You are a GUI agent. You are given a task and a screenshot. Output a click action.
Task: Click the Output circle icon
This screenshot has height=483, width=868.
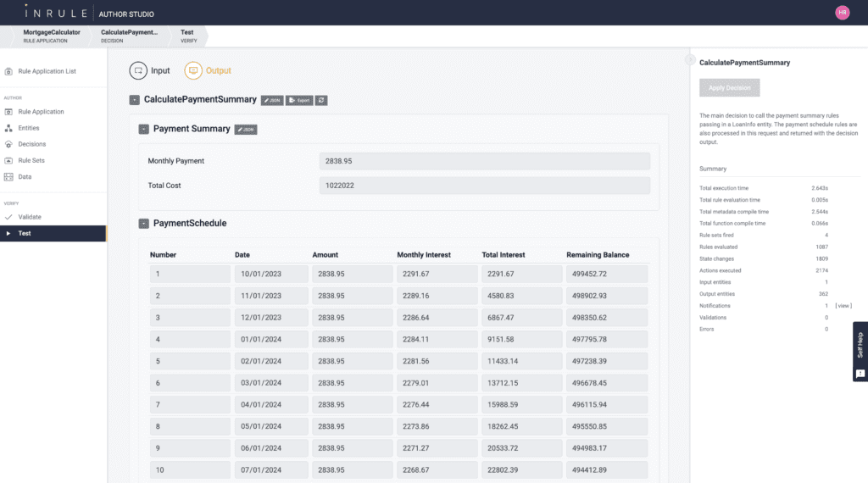tap(193, 71)
